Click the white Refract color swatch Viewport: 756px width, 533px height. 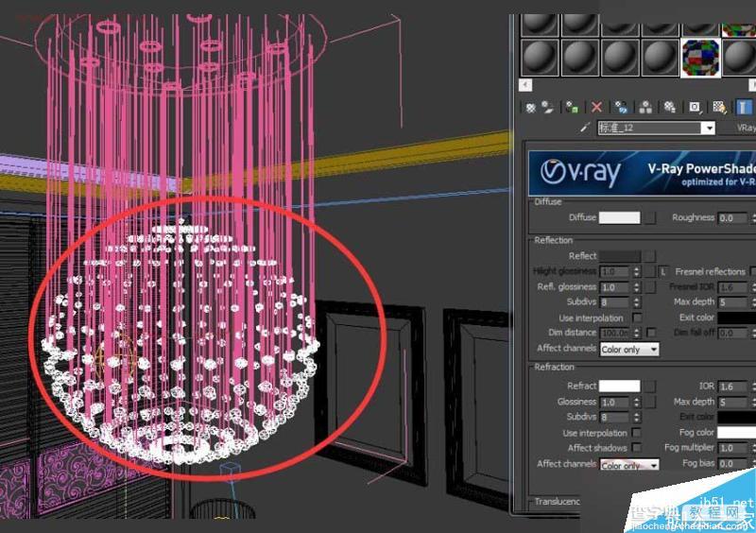tap(620, 386)
